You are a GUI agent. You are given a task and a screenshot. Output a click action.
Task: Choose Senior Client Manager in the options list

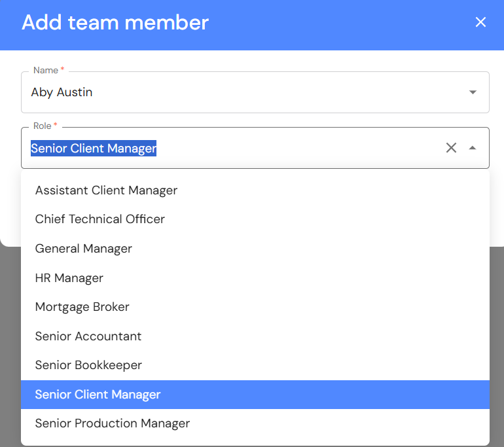pyautogui.click(x=98, y=395)
